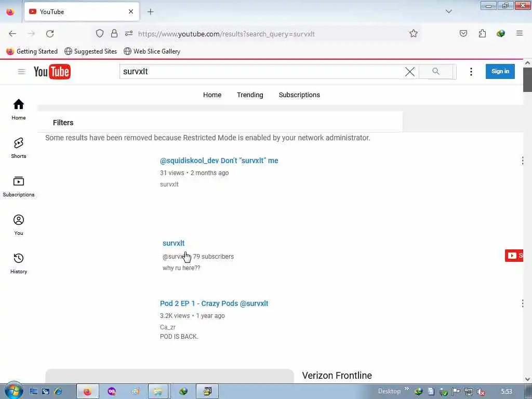This screenshot has width=532, height=399.
Task: Open a new tab with plus button
Action: click(x=151, y=12)
